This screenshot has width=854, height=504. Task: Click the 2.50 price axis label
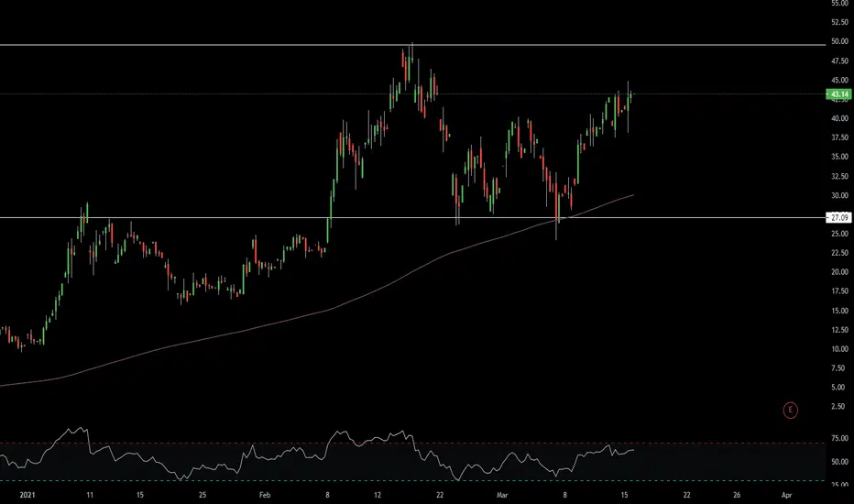pyautogui.click(x=839, y=407)
